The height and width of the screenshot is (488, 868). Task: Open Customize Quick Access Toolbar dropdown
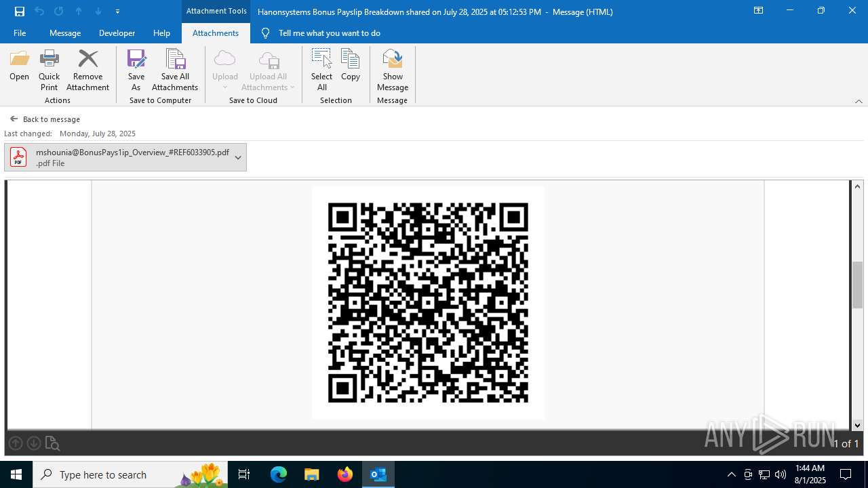[118, 12]
